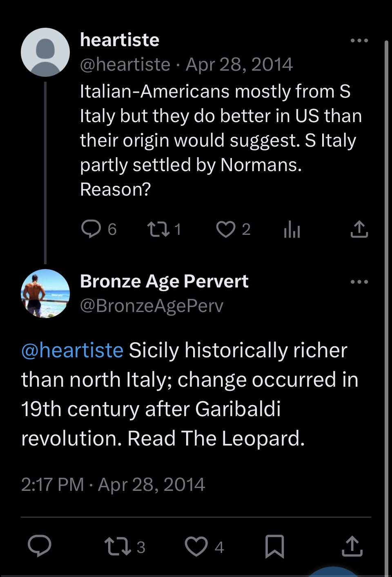Open the 2:17 PM Apr 28, 2014 timestamp

tap(113, 485)
